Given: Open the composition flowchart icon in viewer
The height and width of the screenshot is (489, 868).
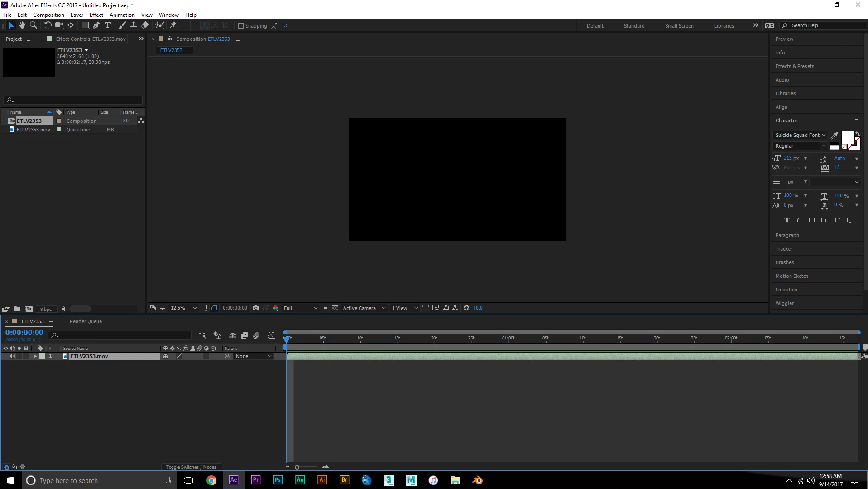Looking at the screenshot, I should 456,308.
